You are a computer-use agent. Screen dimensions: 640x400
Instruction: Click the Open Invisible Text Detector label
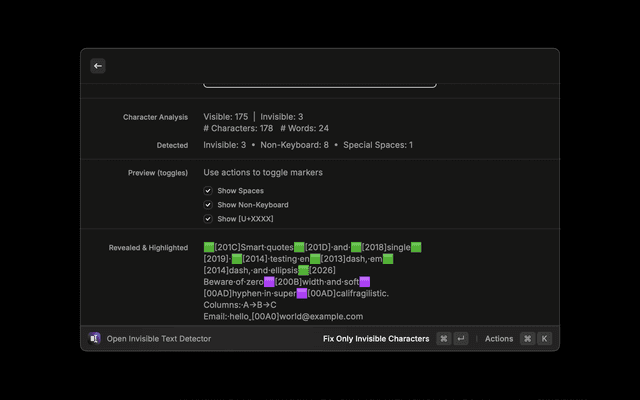pyautogui.click(x=159, y=339)
